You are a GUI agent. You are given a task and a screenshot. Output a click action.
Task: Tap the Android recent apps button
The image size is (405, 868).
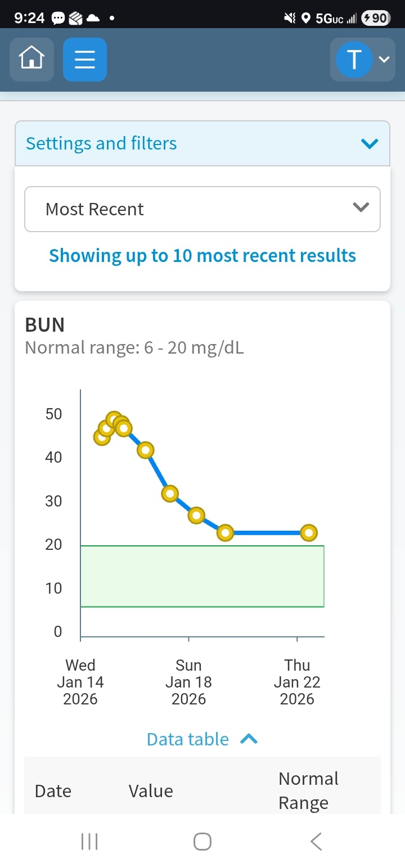tap(89, 842)
